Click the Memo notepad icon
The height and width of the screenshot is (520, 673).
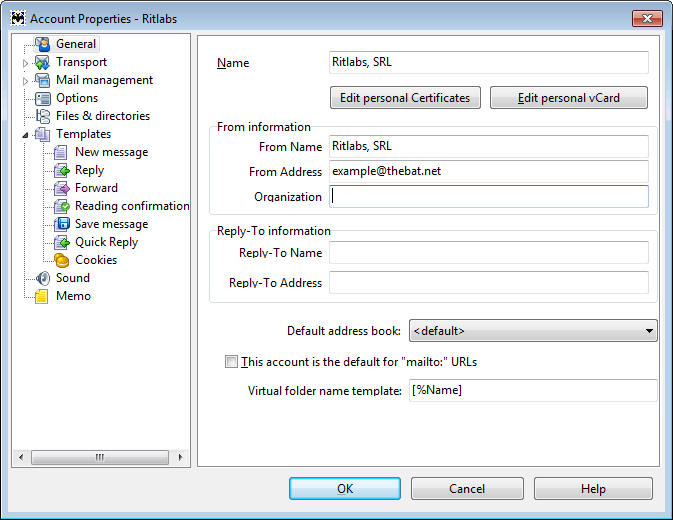42,296
